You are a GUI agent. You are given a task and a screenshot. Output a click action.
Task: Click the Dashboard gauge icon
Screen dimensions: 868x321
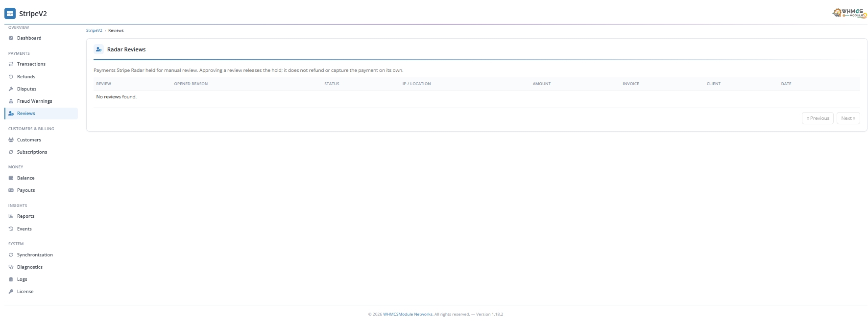pyautogui.click(x=11, y=38)
